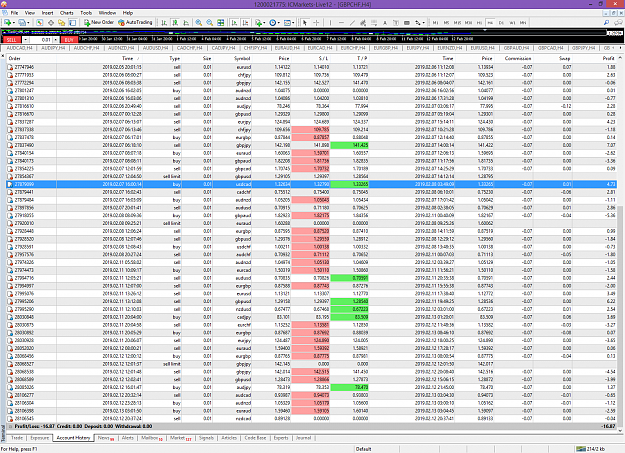Click the connection status bars indicator
The height and width of the screenshot is (453, 625).
[581, 449]
